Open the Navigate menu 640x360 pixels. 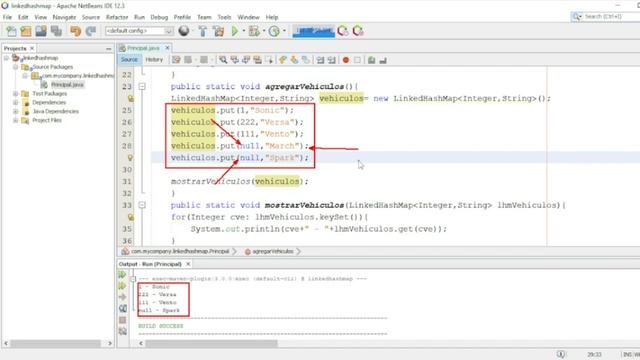64,17
